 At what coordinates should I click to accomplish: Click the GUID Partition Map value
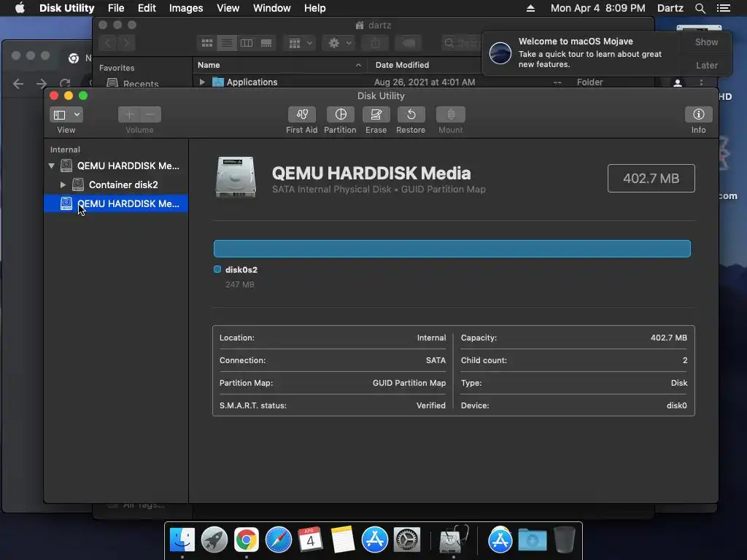[x=409, y=383]
